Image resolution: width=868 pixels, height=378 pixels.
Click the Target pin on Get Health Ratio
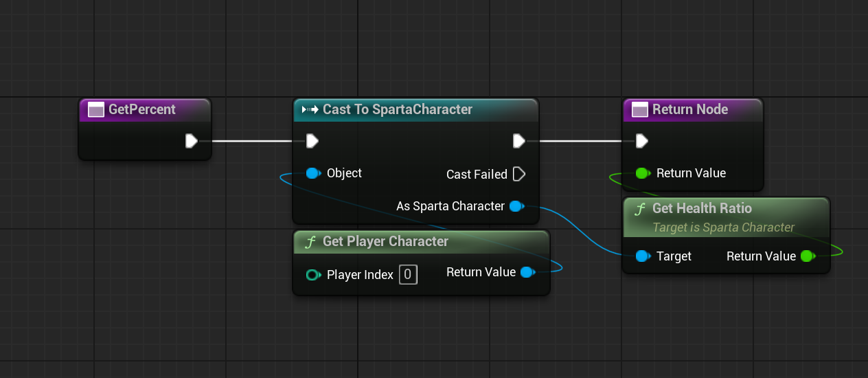point(643,256)
